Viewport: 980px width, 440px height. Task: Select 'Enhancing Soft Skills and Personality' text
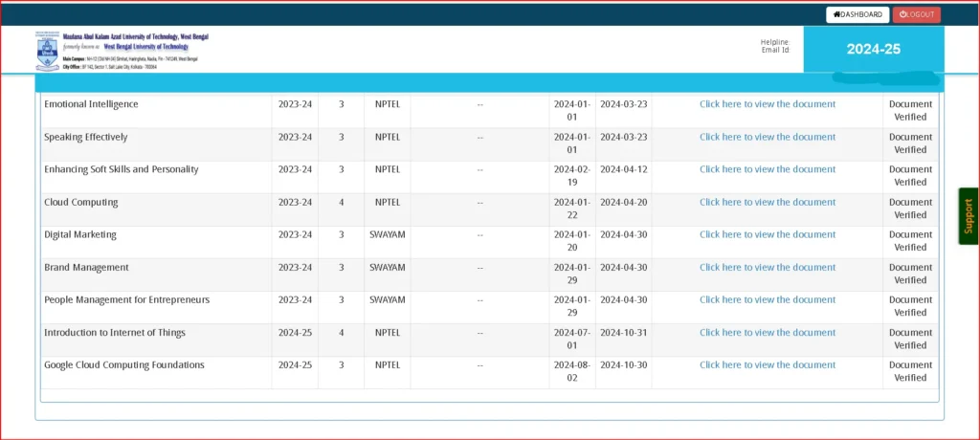pos(122,169)
